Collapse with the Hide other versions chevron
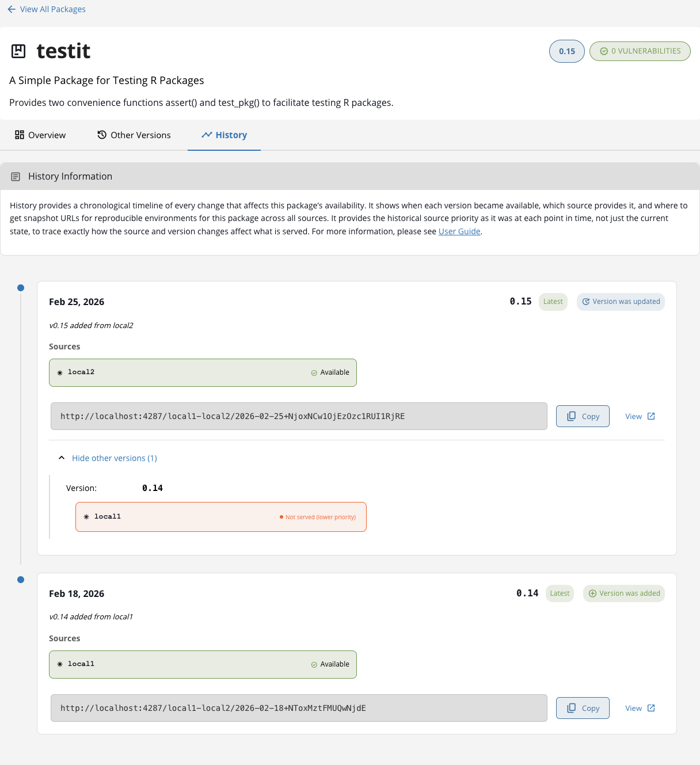Screen dimensions: 700x765 [x=62, y=458]
